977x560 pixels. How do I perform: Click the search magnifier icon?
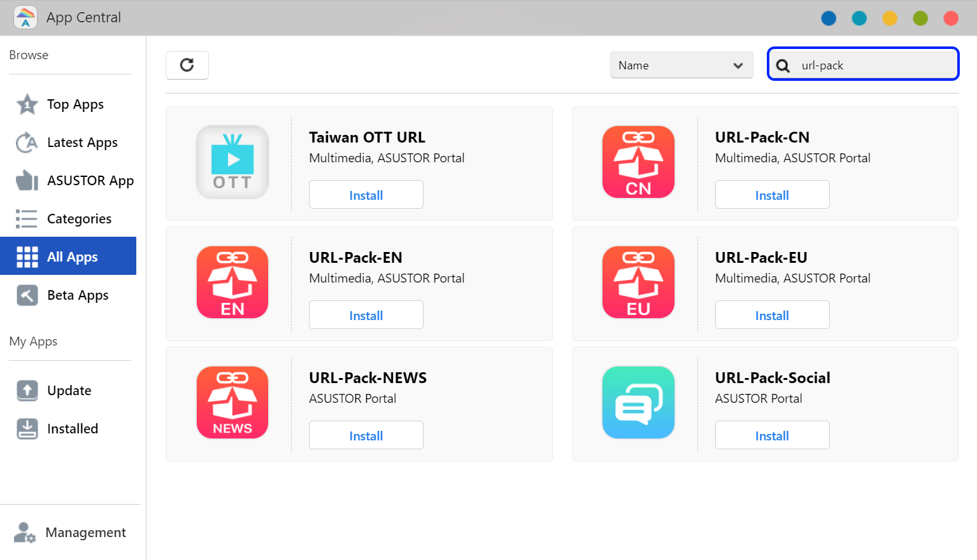click(x=783, y=66)
